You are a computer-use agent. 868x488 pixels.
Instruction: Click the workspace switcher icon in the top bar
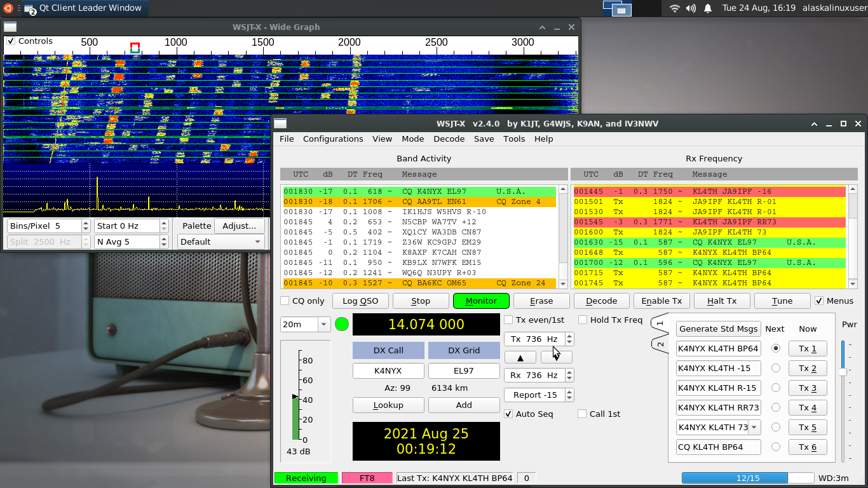[616, 8]
